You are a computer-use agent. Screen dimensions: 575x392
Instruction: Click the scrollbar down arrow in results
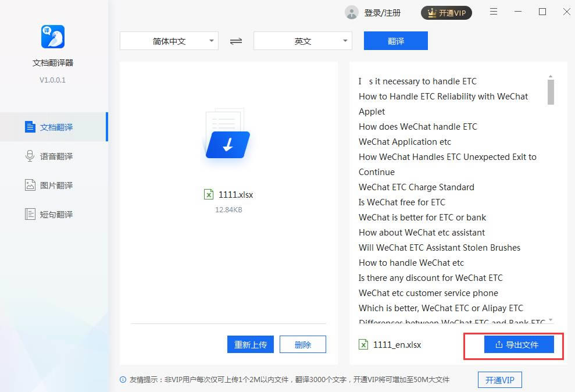click(551, 320)
